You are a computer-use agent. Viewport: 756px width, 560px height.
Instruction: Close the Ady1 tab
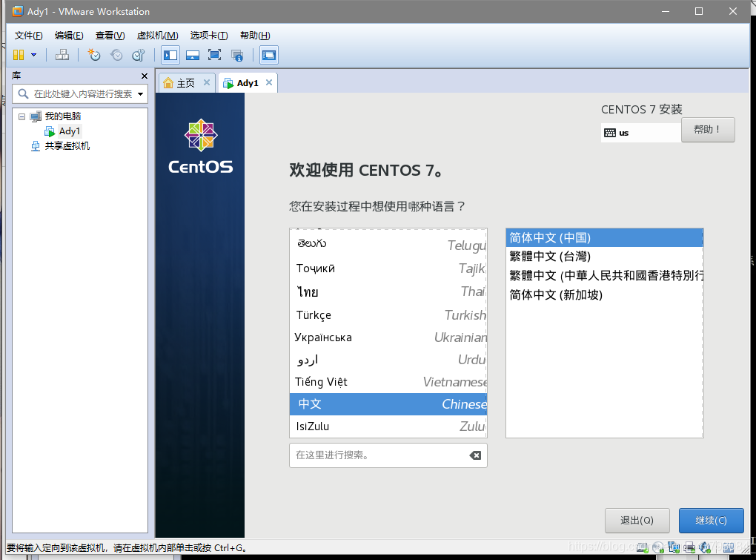tap(269, 82)
